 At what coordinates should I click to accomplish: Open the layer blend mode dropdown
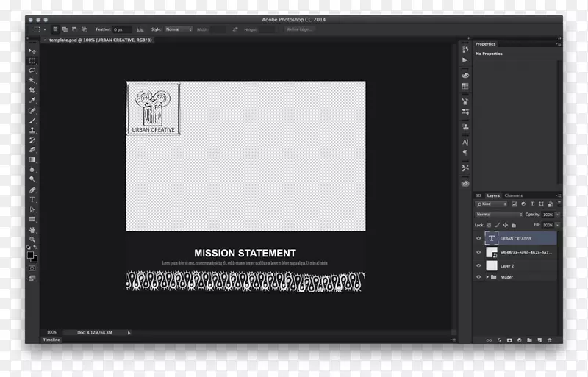click(x=499, y=214)
